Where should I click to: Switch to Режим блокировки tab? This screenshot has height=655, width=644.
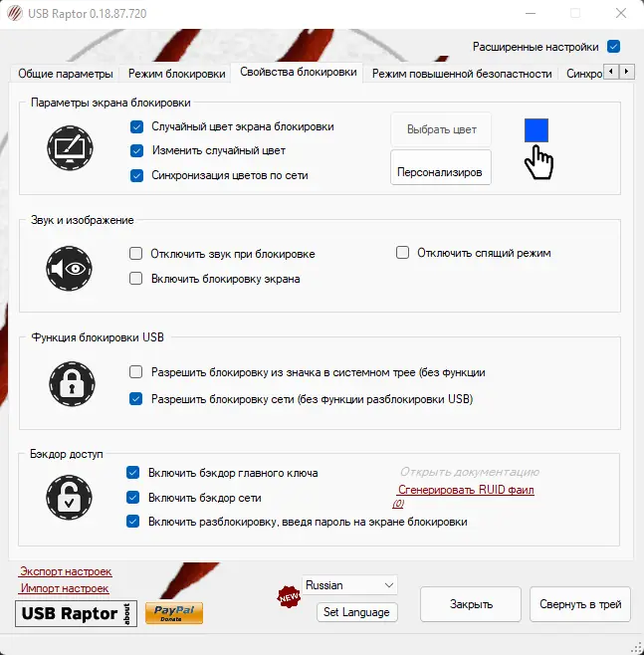click(x=176, y=74)
